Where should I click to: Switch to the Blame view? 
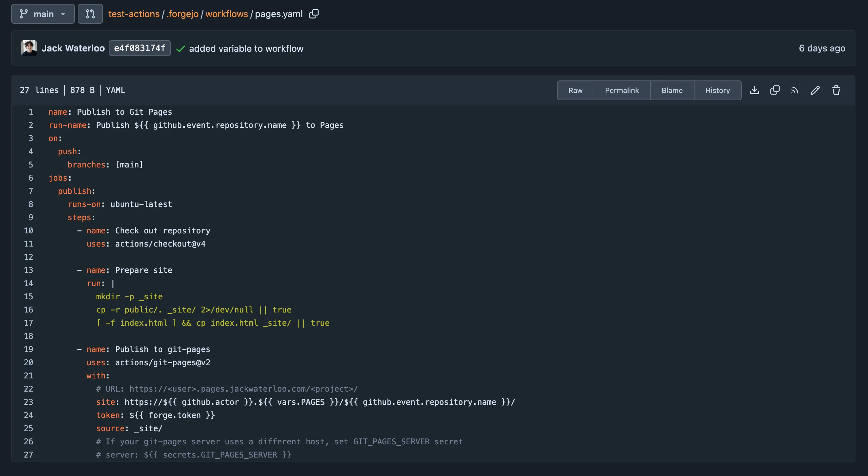pyautogui.click(x=671, y=90)
